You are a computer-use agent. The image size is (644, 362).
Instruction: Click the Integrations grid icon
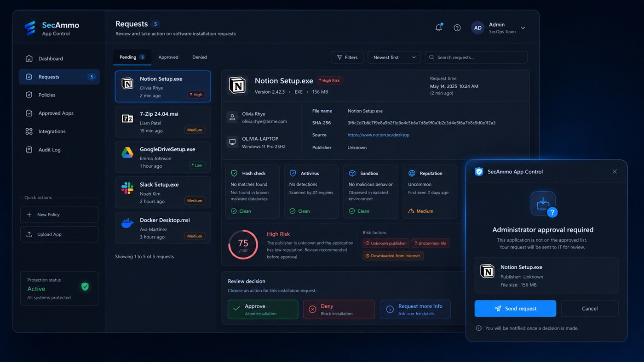[29, 131]
